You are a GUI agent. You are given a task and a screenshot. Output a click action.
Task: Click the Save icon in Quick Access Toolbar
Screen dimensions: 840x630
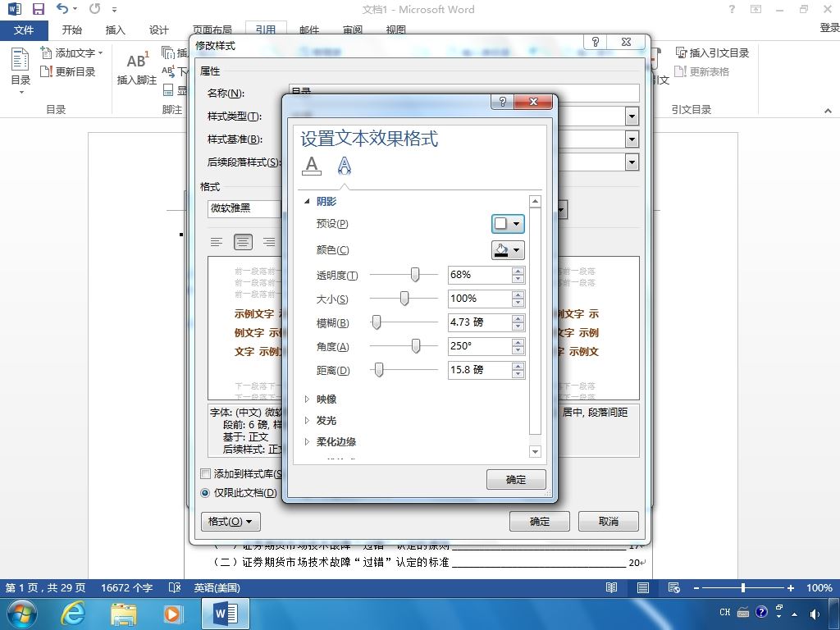(38, 9)
